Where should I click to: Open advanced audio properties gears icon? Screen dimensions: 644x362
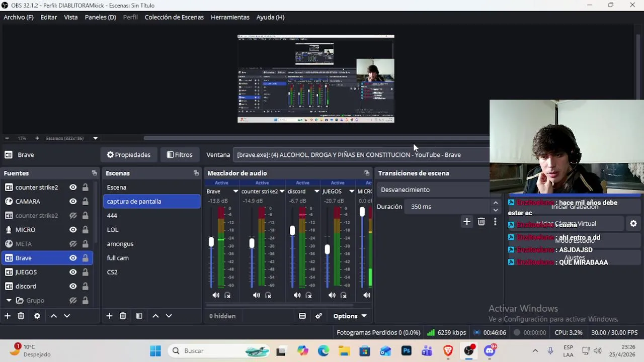(318, 316)
